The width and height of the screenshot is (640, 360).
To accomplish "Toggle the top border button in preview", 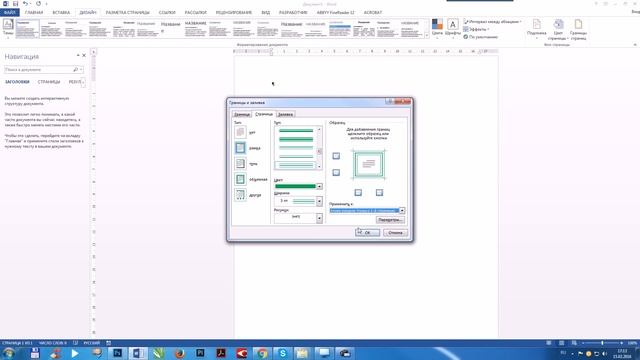I will [336, 156].
